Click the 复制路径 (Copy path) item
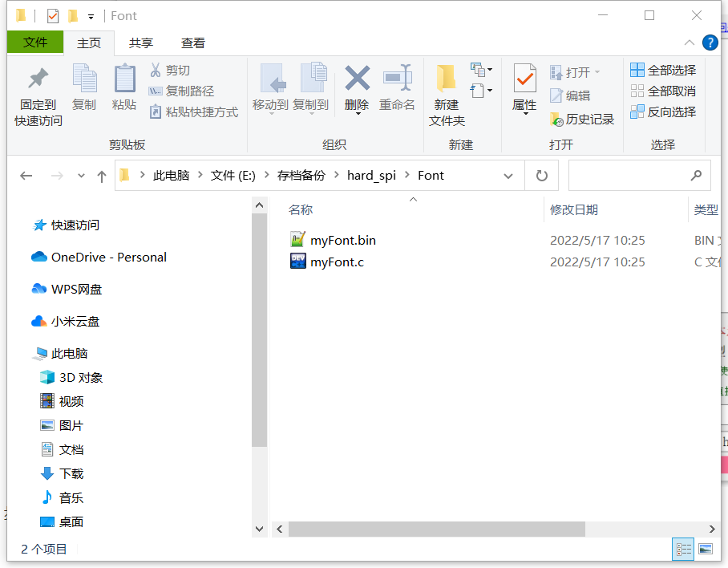Screen dimensions: 728x568 point(191,91)
